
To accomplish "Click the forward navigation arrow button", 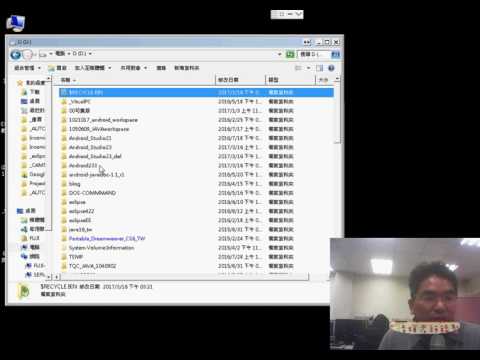I will (x=28, y=54).
